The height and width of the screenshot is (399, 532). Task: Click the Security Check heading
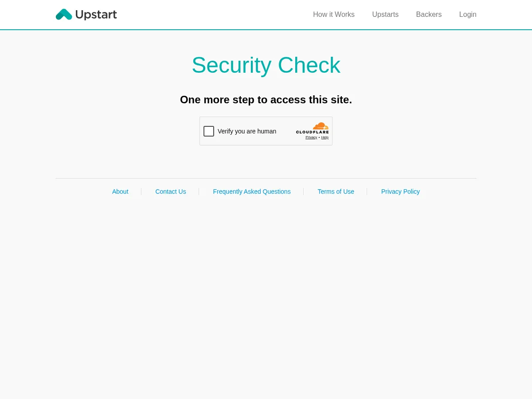[266, 65]
